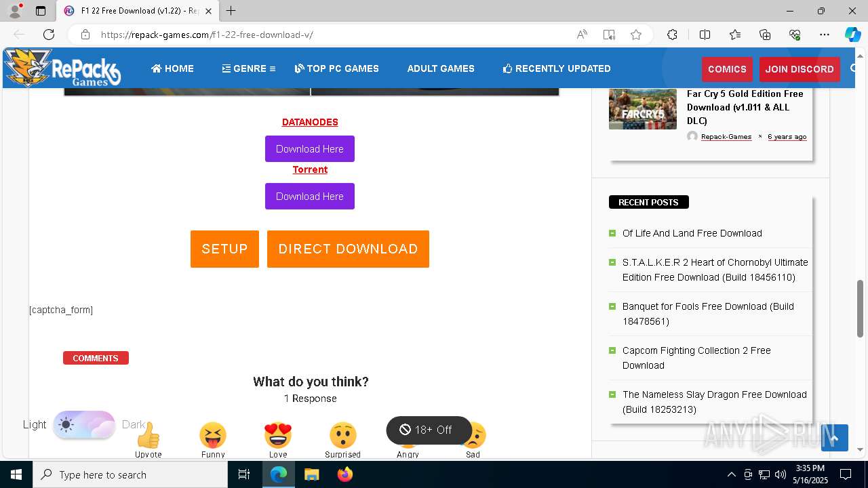Screen dimensions: 868x488
Task: Click the scroll-to-top arrow button
Action: (835, 438)
